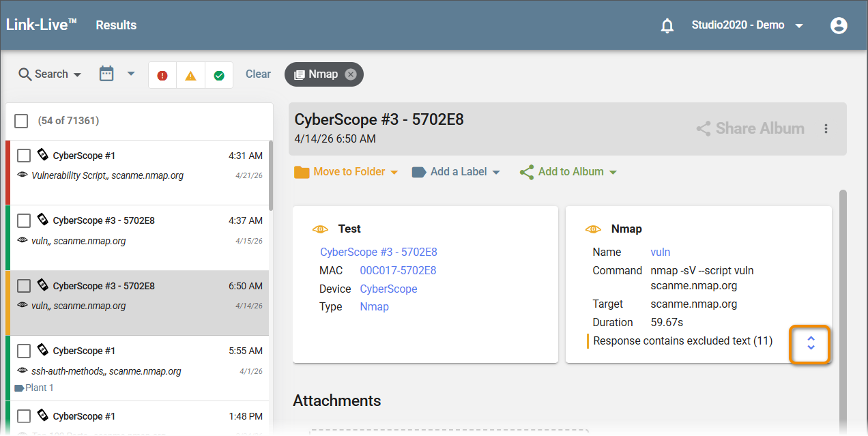The image size is (868, 436).
Task: Open the Studio2020 - Demo organization dropdown
Action: pos(747,25)
